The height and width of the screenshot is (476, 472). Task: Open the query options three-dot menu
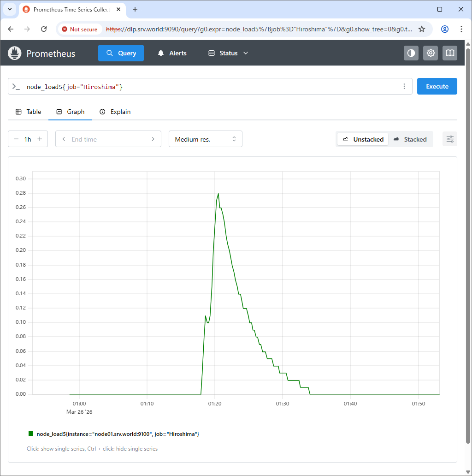(x=404, y=87)
